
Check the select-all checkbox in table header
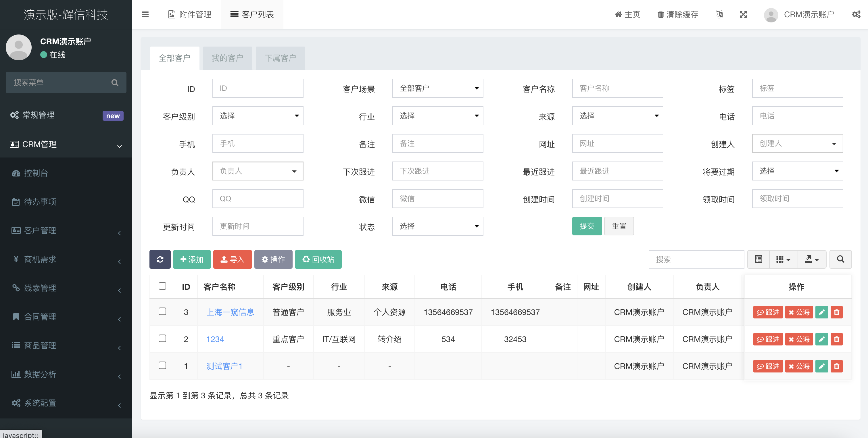(x=162, y=286)
